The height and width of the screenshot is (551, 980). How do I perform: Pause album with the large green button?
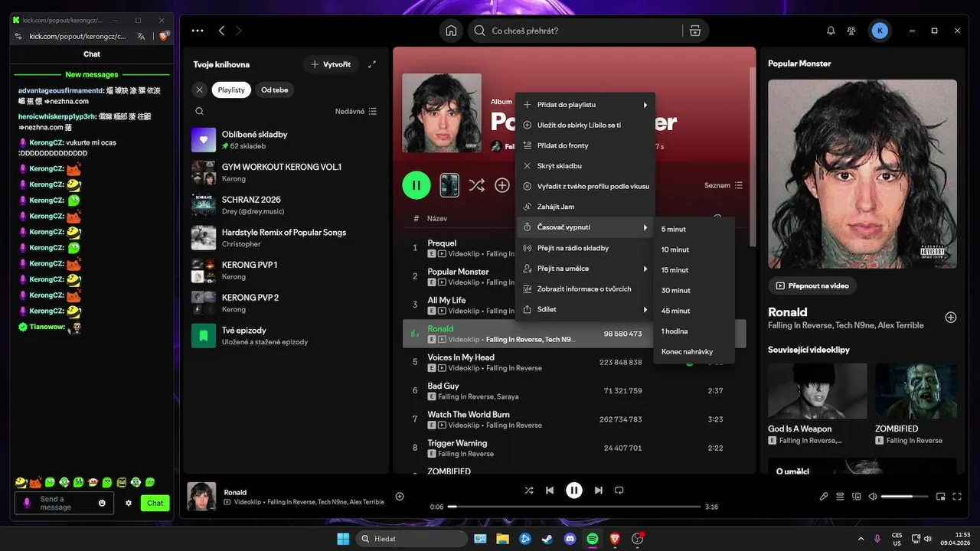coord(416,185)
